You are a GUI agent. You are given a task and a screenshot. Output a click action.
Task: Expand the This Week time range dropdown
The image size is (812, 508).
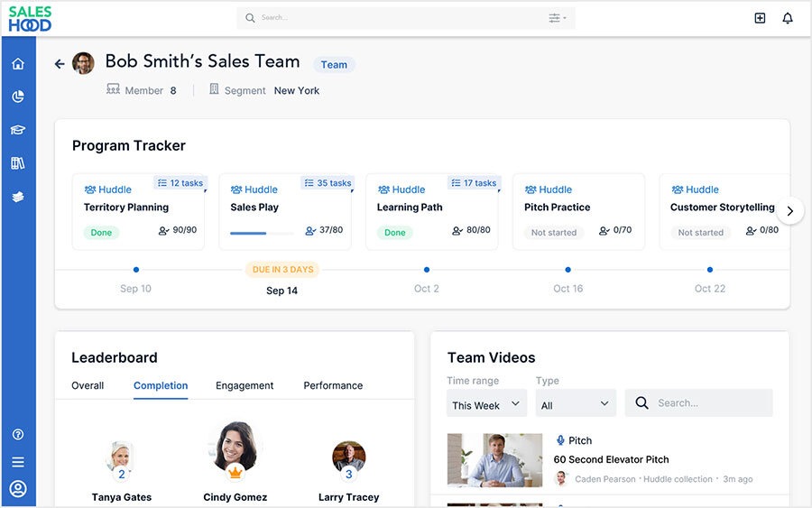pos(487,404)
